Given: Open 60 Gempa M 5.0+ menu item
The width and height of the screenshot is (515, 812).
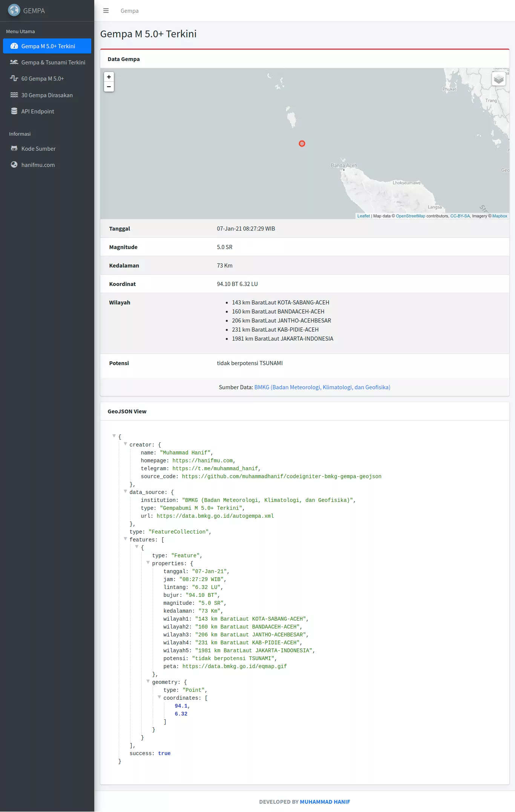Looking at the screenshot, I should tap(47, 78).
